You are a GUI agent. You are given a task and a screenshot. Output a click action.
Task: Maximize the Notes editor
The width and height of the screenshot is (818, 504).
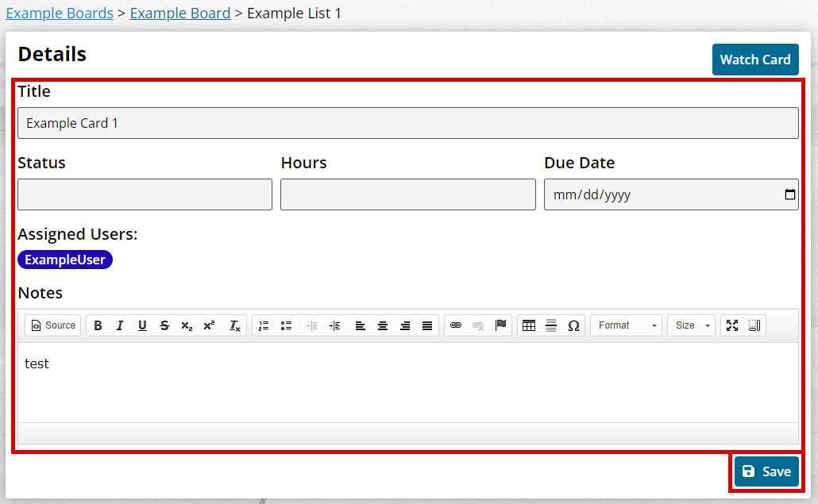click(x=732, y=325)
